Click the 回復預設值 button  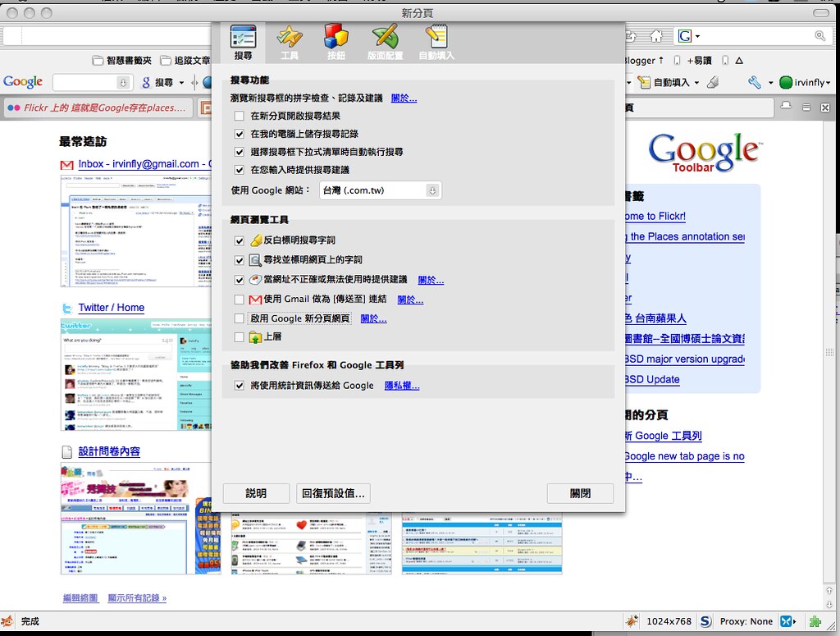coord(333,493)
